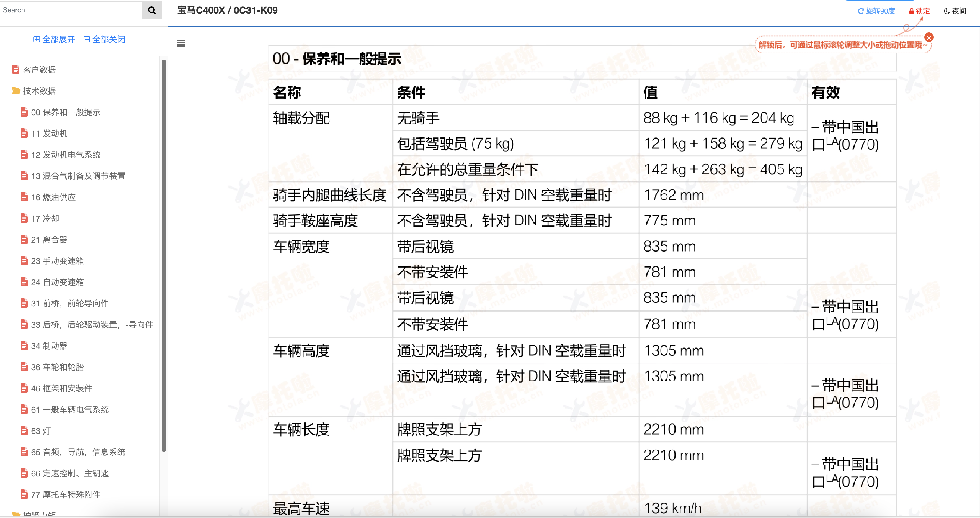The width and height of the screenshot is (980, 518).
Task: Click the 775 mm seat height value
Action: click(x=669, y=221)
